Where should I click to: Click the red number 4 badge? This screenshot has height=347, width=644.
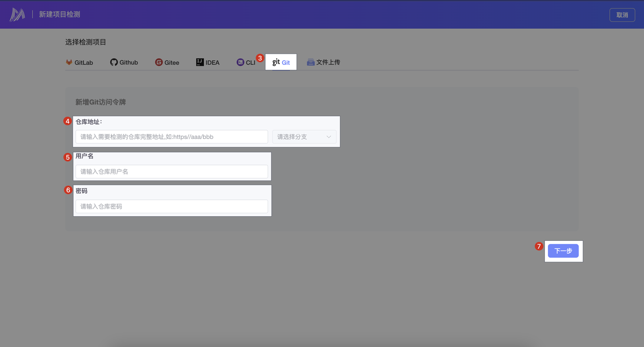(67, 121)
